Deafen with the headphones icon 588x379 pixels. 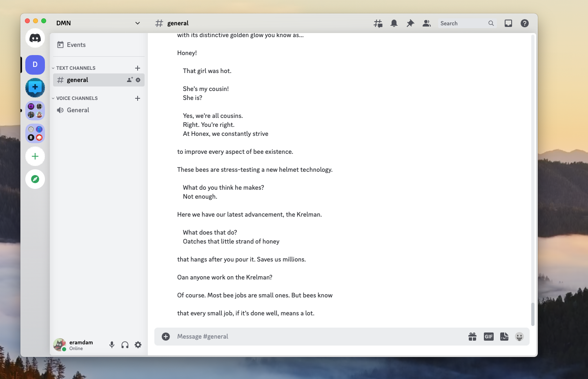tap(125, 345)
